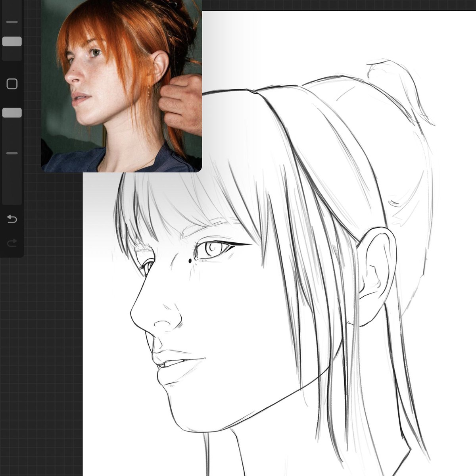The height and width of the screenshot is (476, 476).
Task: Tap the redo arrow
Action: coord(12,242)
